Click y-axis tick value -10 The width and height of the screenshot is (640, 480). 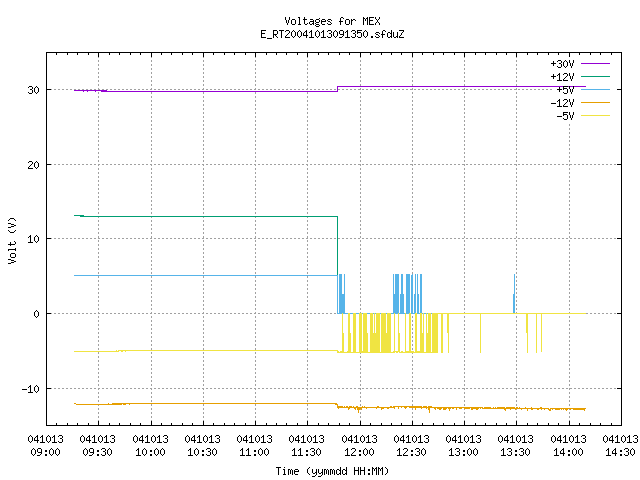click(30, 389)
